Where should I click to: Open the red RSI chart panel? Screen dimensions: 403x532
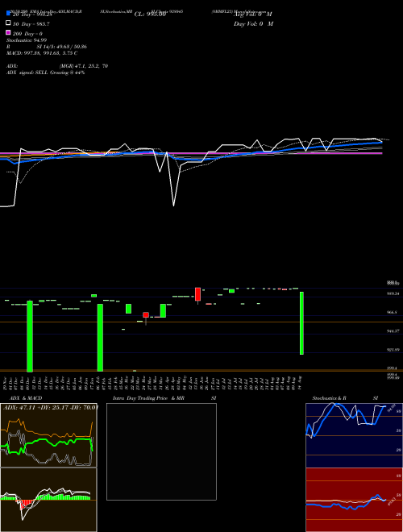coord(354,500)
